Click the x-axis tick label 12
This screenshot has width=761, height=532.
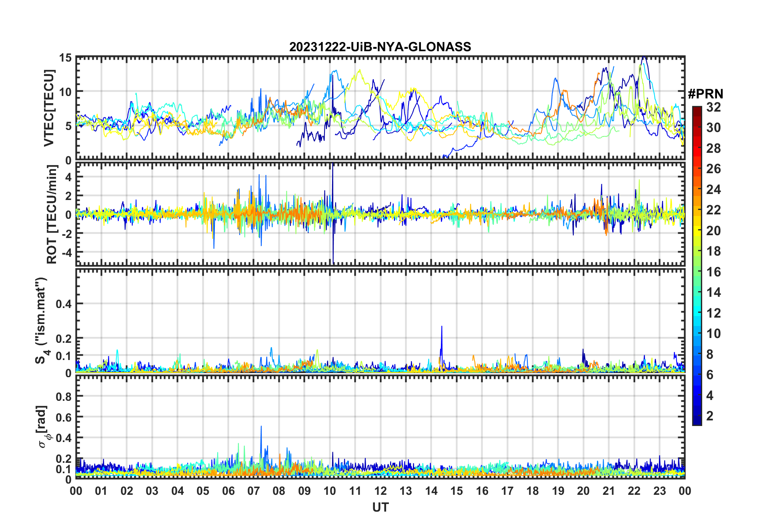click(x=380, y=491)
